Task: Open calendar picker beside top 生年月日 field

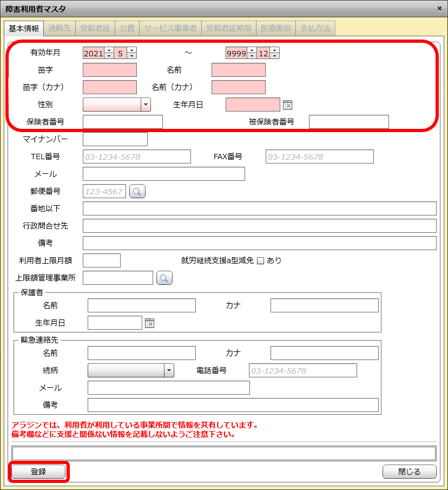Action: click(x=287, y=105)
